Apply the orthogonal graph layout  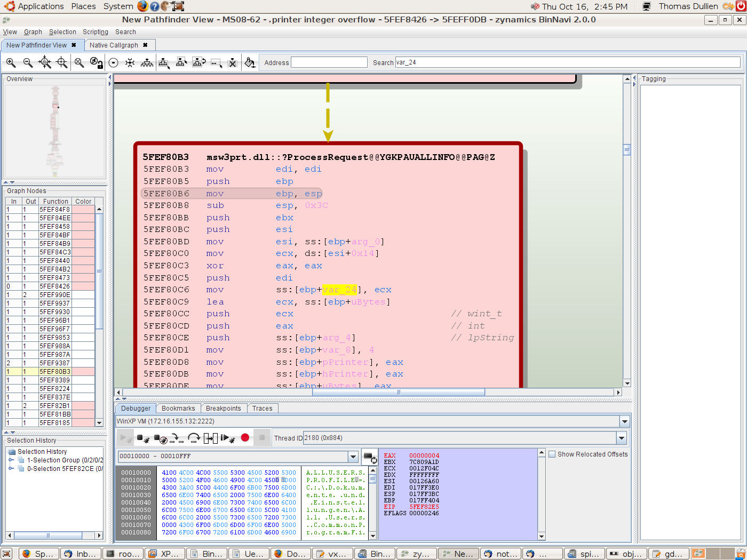pos(130,63)
